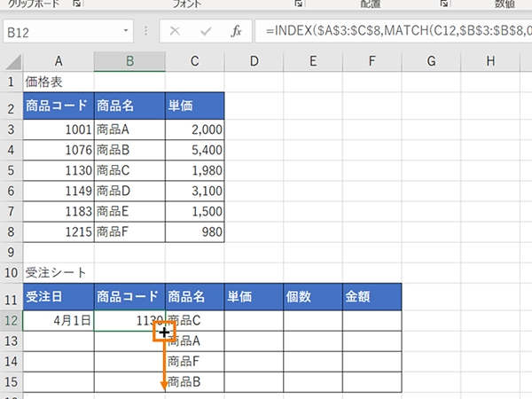Select the price cell 1,980
532x399 pixels.
pyautogui.click(x=195, y=170)
